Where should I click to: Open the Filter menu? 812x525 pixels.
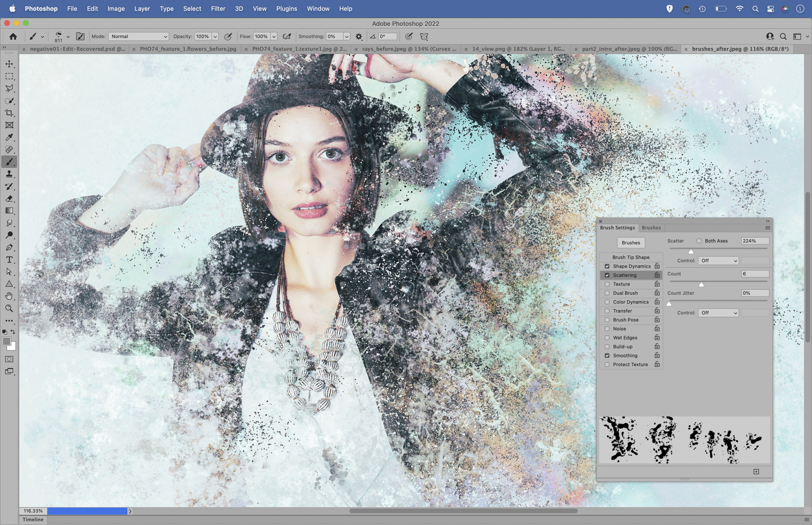218,9
